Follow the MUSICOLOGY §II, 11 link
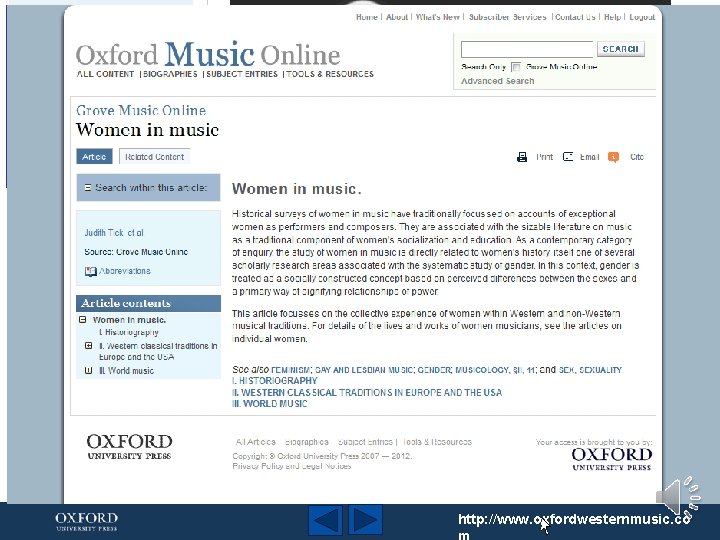This screenshot has height=540, width=720. [495, 370]
